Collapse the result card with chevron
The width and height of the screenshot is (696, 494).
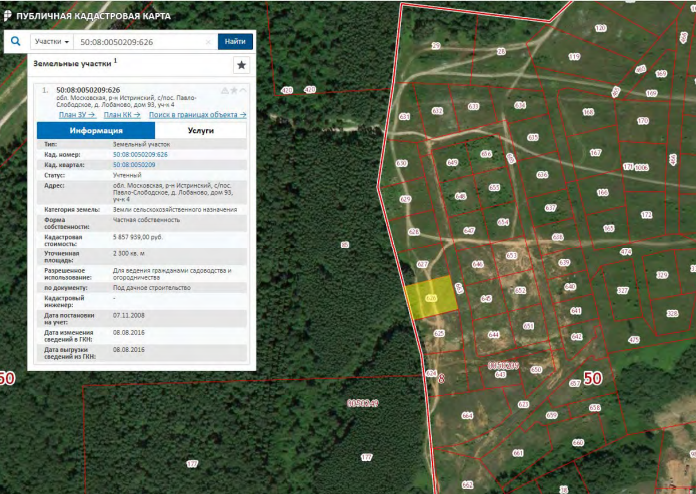pyautogui.click(x=243, y=90)
